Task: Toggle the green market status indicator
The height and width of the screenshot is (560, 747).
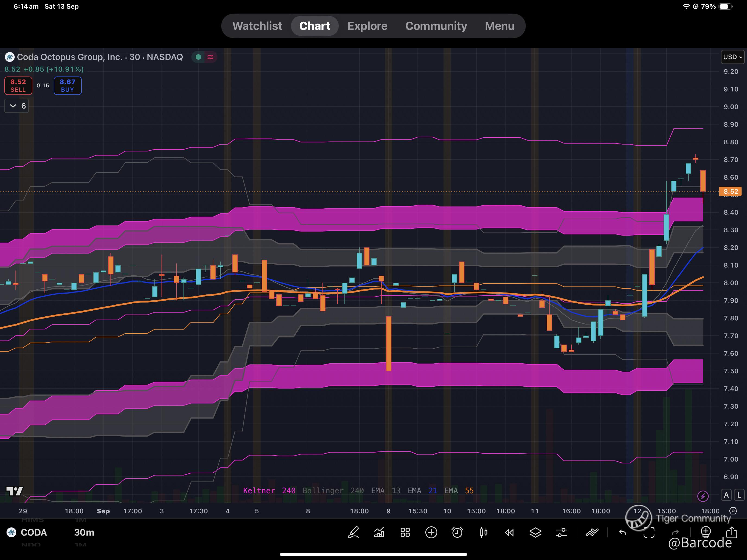Action: (x=199, y=57)
